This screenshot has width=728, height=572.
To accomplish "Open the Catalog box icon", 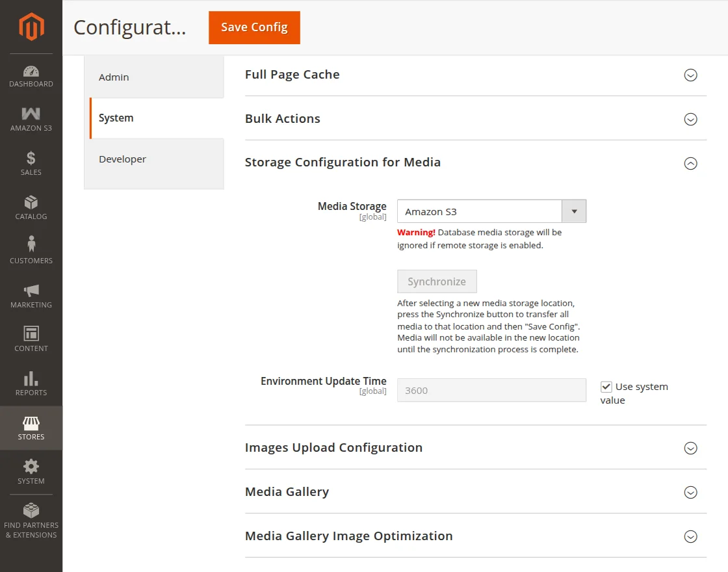I will [31, 202].
